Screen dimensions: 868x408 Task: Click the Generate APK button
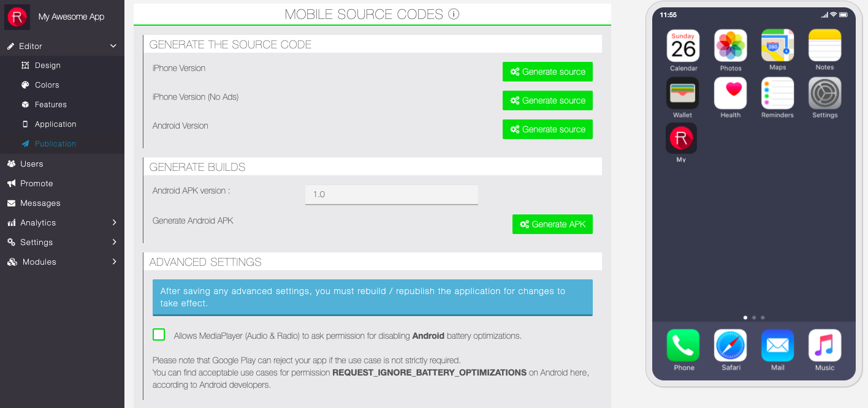click(x=552, y=224)
